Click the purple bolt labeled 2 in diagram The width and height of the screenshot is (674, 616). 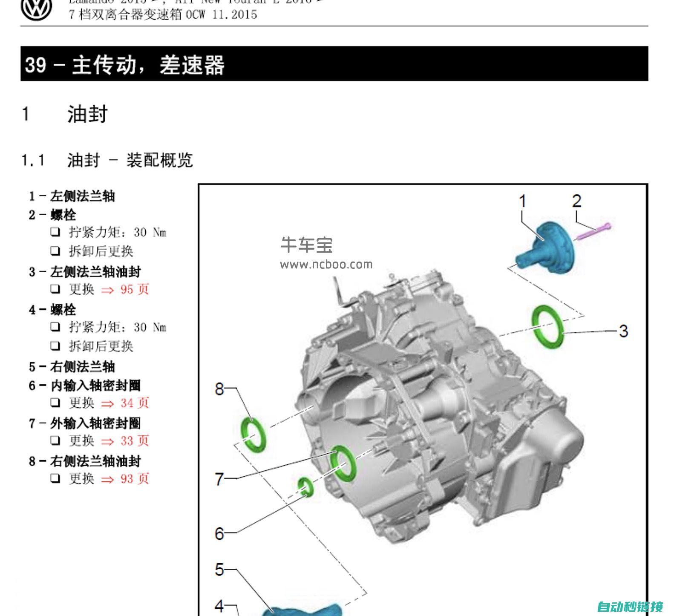[x=593, y=231]
